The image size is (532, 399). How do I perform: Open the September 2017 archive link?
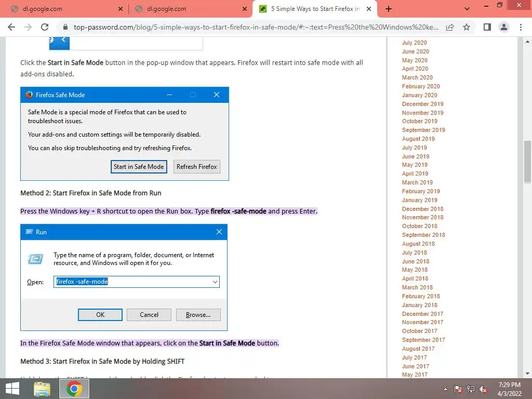423,340
